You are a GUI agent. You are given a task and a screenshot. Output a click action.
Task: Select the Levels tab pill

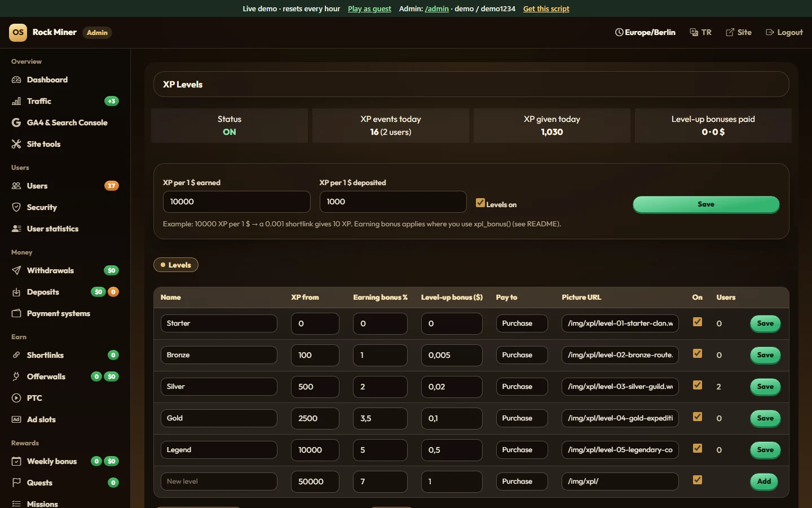[x=176, y=265]
